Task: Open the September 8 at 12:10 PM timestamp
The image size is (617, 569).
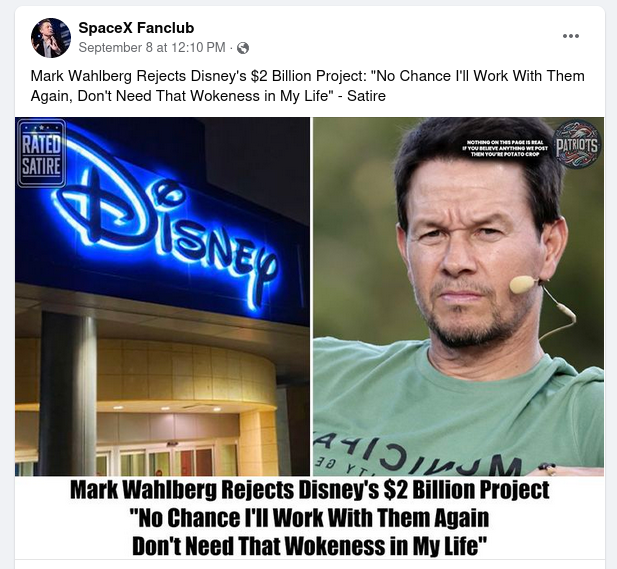Action: pyautogui.click(x=152, y=48)
